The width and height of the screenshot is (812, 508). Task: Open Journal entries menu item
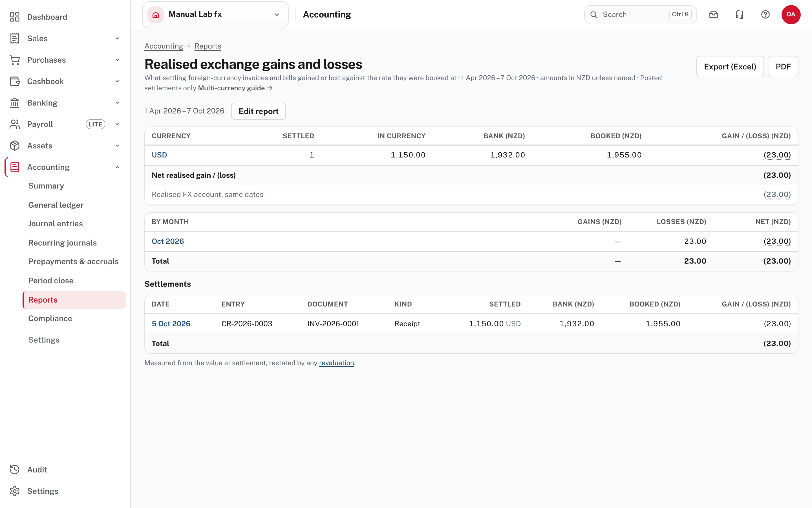[x=55, y=224]
